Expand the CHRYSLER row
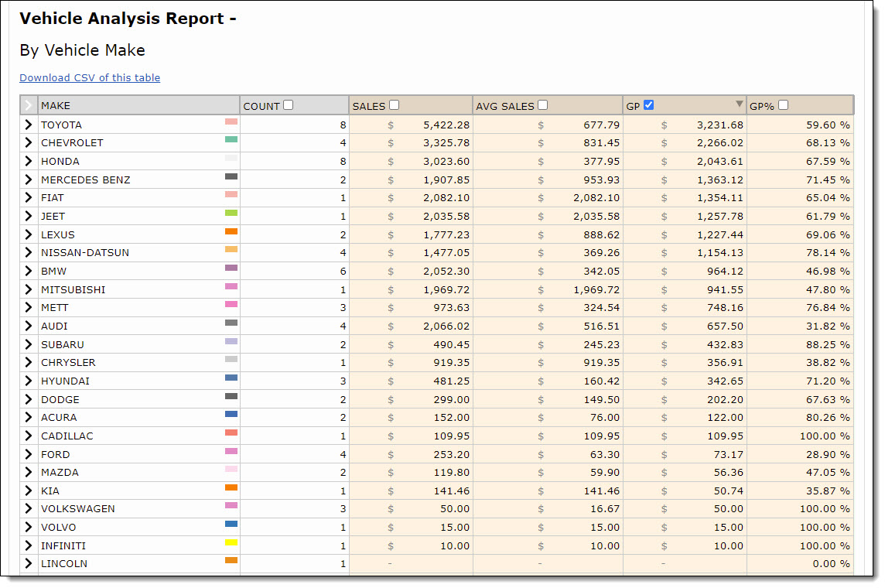This screenshot has height=588, width=885. coord(28,362)
